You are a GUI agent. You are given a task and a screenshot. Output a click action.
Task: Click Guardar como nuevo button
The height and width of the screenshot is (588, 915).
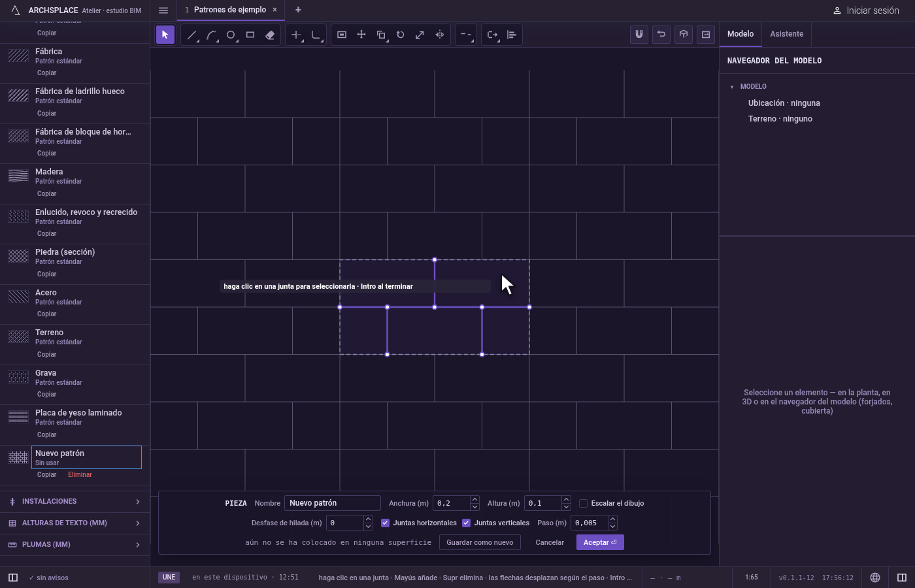(480, 542)
